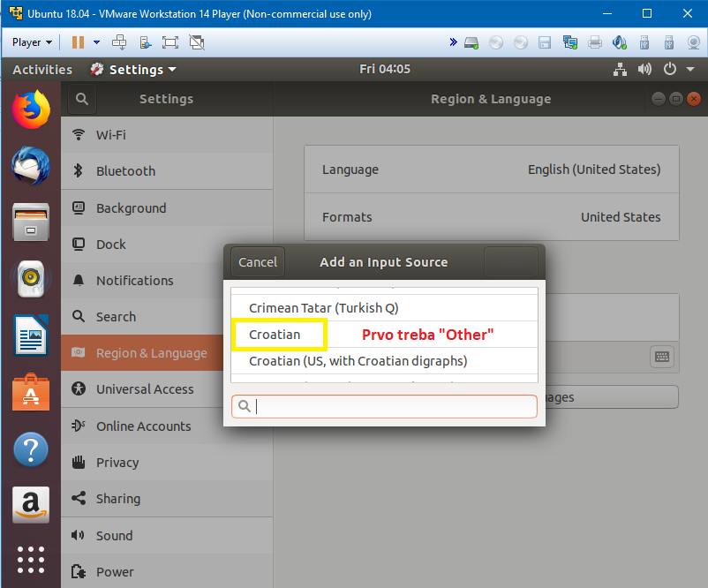708x588 pixels.
Task: Open Bluetooth settings panel
Action: [167, 171]
